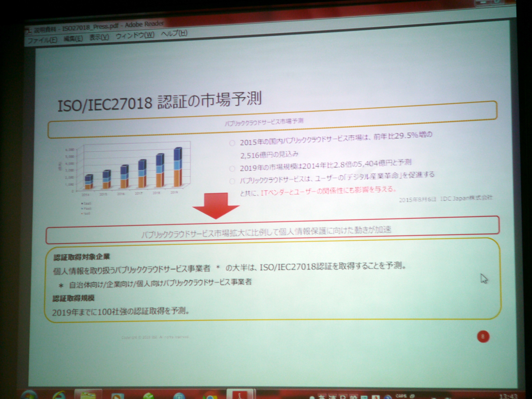Open the ファイル(F) menu
This screenshot has height=399, width=532.
coord(43,40)
